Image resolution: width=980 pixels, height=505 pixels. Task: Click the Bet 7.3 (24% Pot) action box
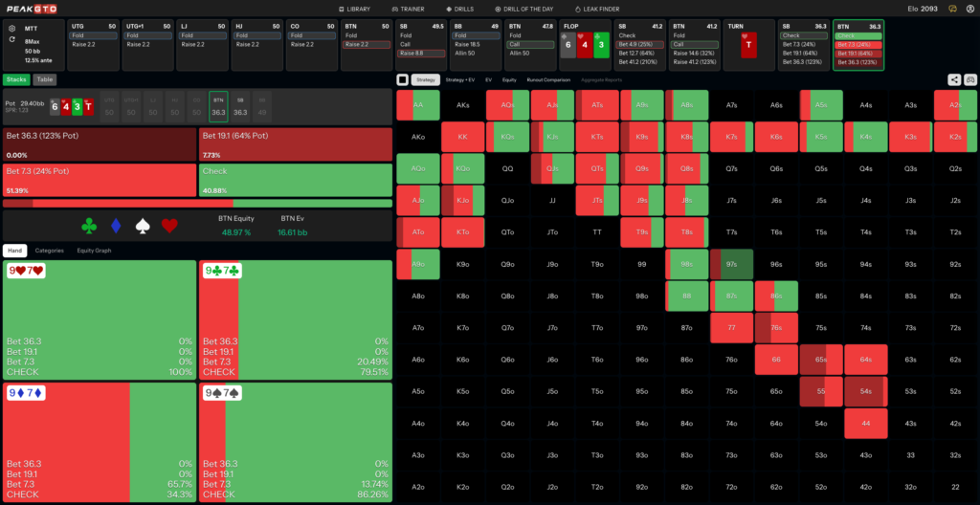(100, 180)
